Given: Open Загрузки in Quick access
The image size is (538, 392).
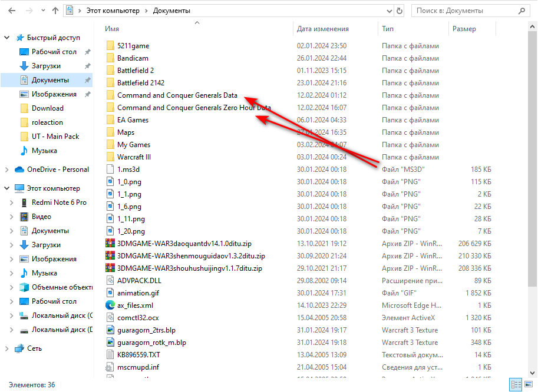Looking at the screenshot, I should [46, 66].
